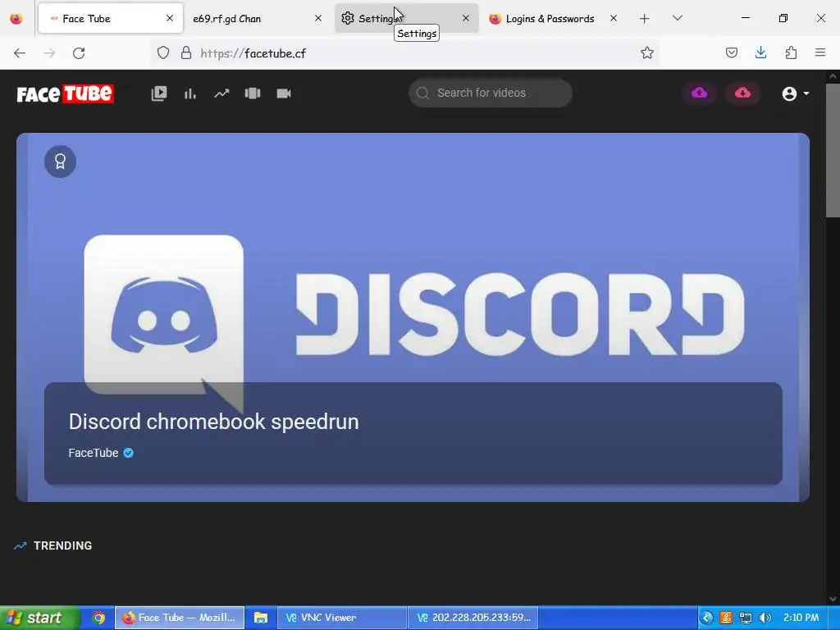Open a new browser tab
This screenshot has height=630, width=840.
tap(645, 19)
